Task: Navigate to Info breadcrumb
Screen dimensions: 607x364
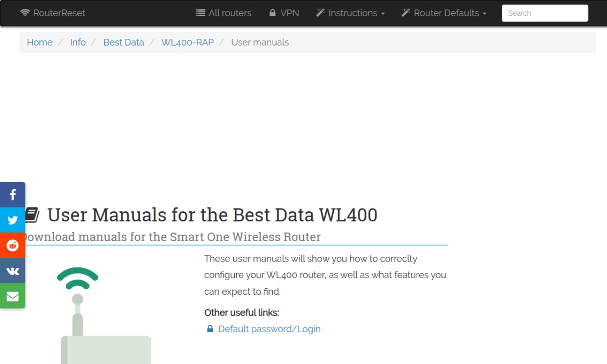Action: point(78,42)
